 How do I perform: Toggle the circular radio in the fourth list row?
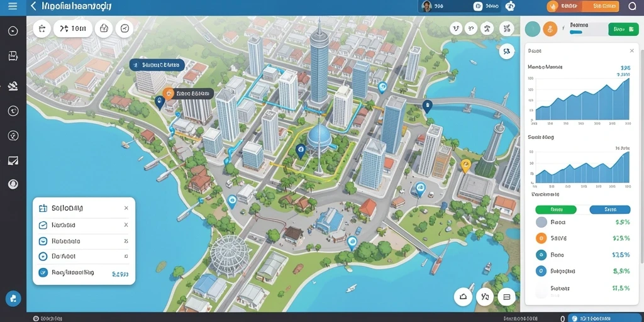pos(43,257)
